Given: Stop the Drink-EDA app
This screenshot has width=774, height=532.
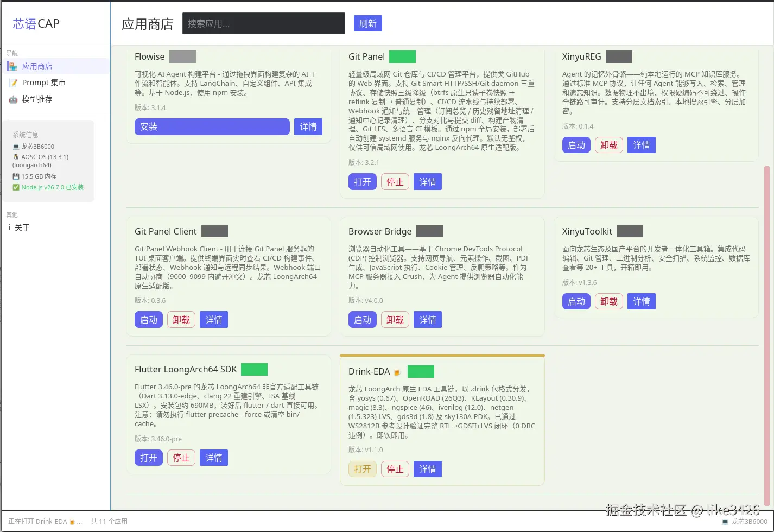Looking at the screenshot, I should click(x=395, y=469).
